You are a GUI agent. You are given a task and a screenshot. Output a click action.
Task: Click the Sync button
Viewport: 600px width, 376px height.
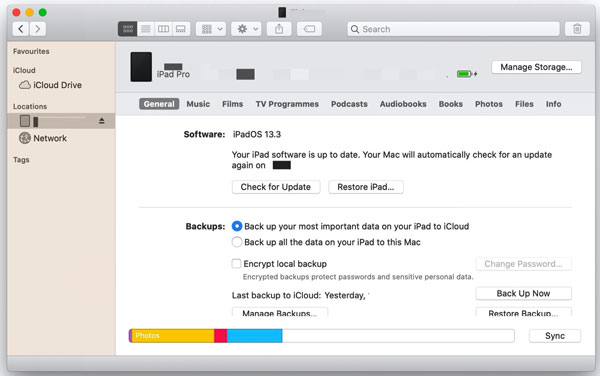click(x=554, y=336)
